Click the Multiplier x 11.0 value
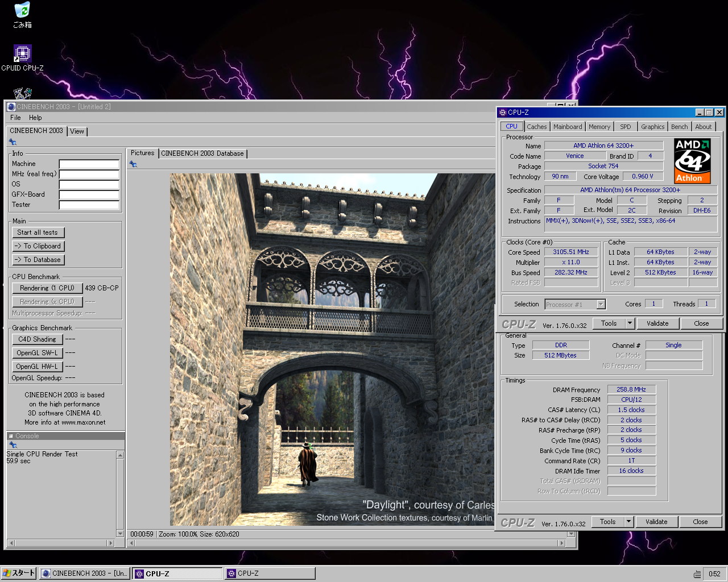The image size is (728, 582). pyautogui.click(x=571, y=263)
